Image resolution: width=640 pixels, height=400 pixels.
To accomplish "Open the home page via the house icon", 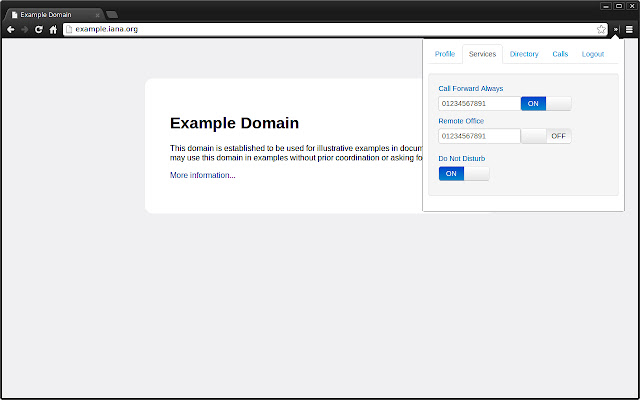I will (53, 29).
